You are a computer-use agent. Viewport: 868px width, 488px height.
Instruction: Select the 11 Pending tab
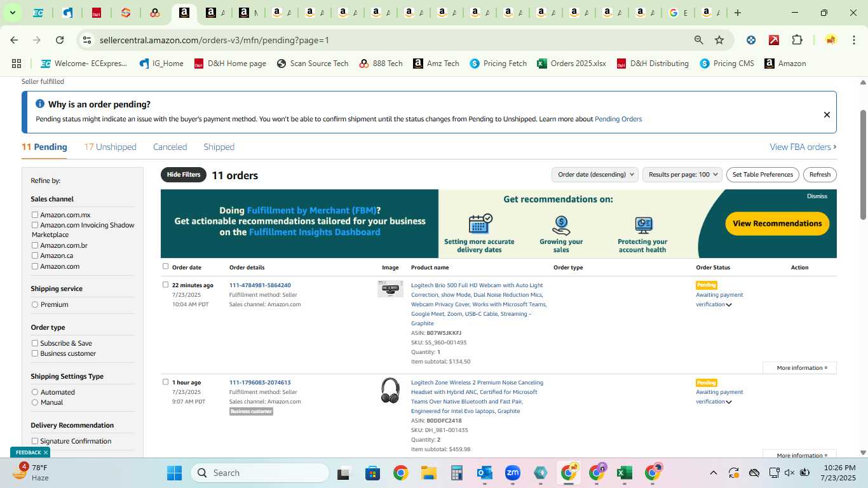(x=44, y=147)
